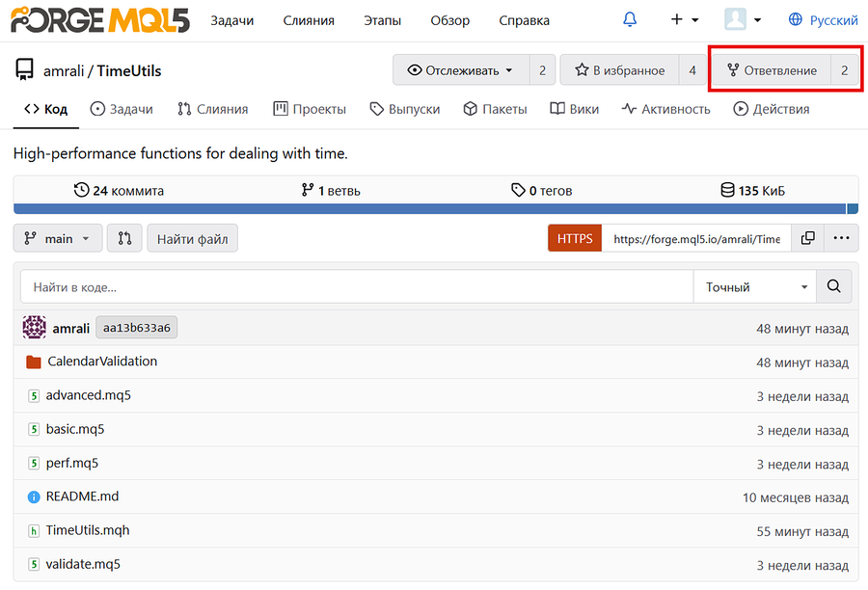Click the README.md info icon
Screen dimensions: 868x590
34,497
